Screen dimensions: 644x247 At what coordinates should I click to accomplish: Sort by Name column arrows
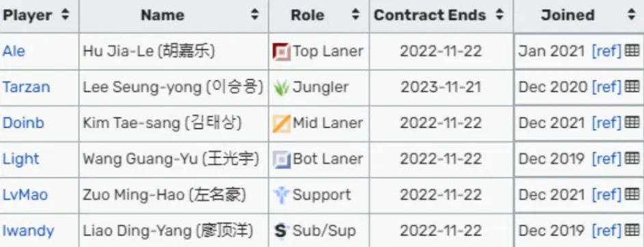click(254, 15)
